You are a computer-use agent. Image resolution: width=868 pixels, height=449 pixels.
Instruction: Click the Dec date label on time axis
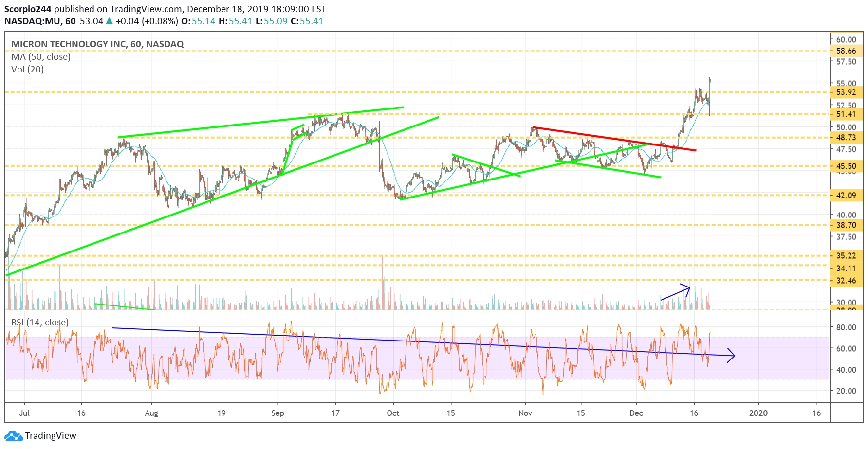[636, 413]
